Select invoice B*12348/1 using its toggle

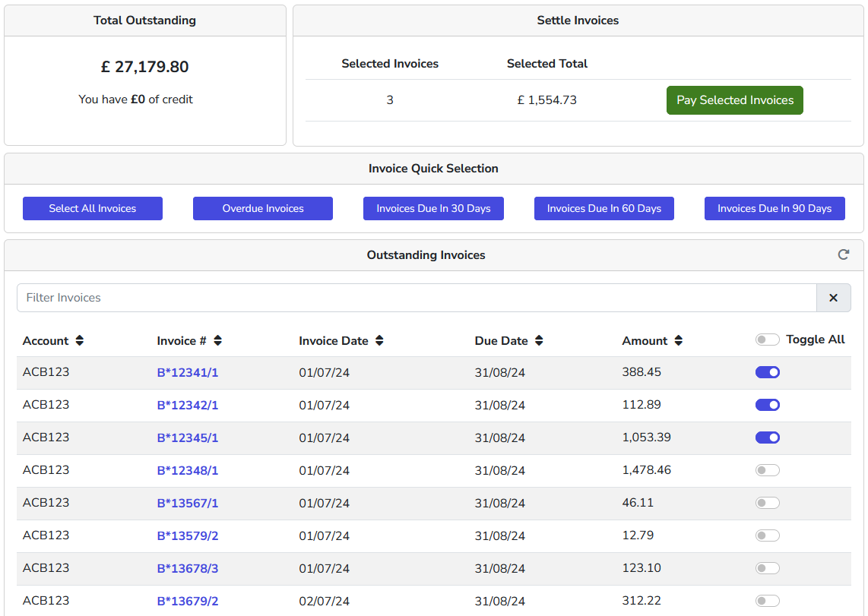coord(767,470)
